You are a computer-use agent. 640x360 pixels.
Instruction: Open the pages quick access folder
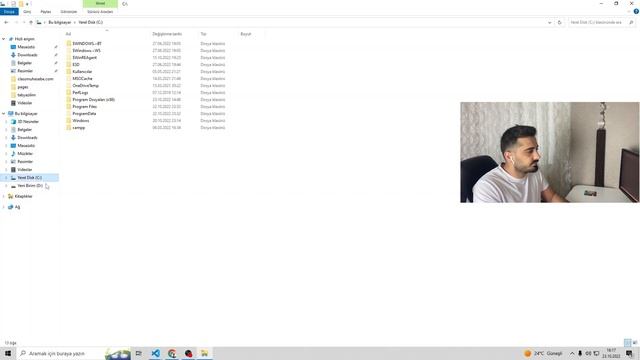pos(23,87)
